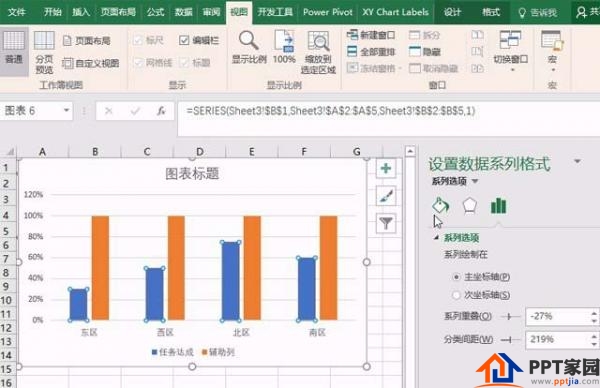Select the orange bar for 北区
The image size is (600, 388).
252,268
